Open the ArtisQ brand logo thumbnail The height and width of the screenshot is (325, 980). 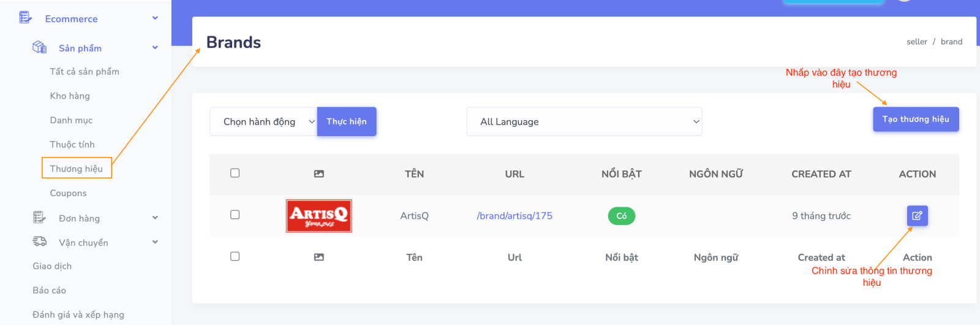pos(318,216)
